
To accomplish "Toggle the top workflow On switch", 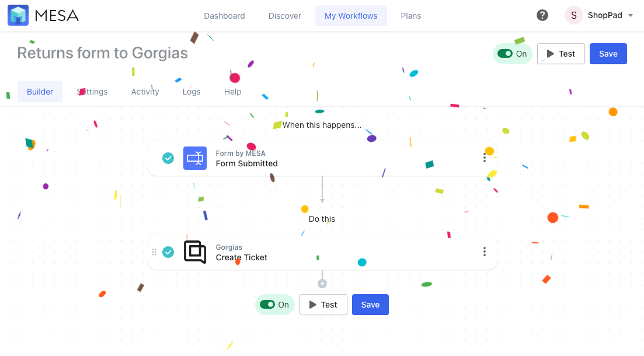I will click(505, 54).
